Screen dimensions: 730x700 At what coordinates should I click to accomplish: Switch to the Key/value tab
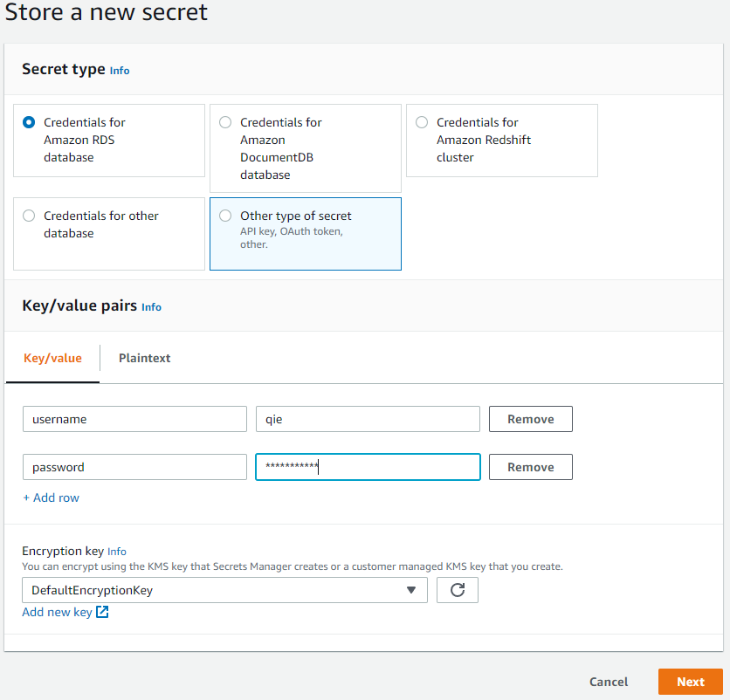[52, 358]
